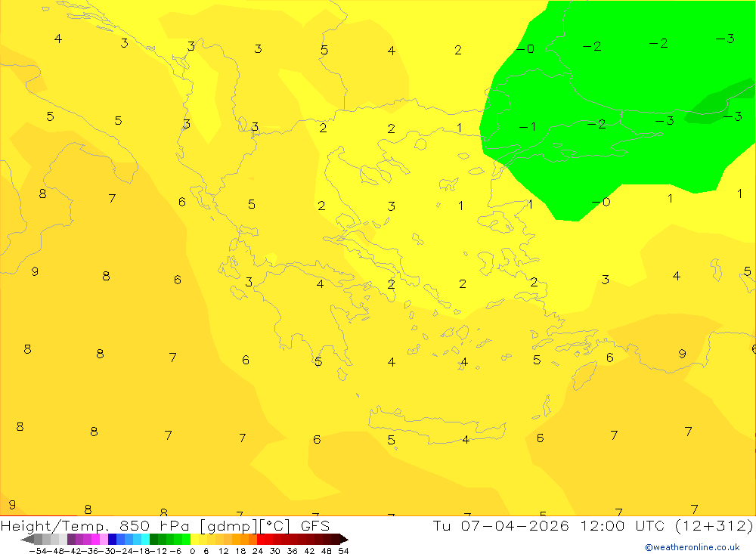
Task: Click the '42' scale label under the color bar
Action: click(309, 551)
